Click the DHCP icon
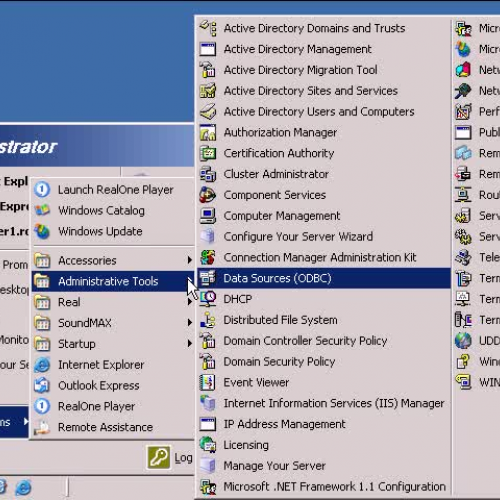Viewport: 500px width, 500px height. [x=208, y=299]
